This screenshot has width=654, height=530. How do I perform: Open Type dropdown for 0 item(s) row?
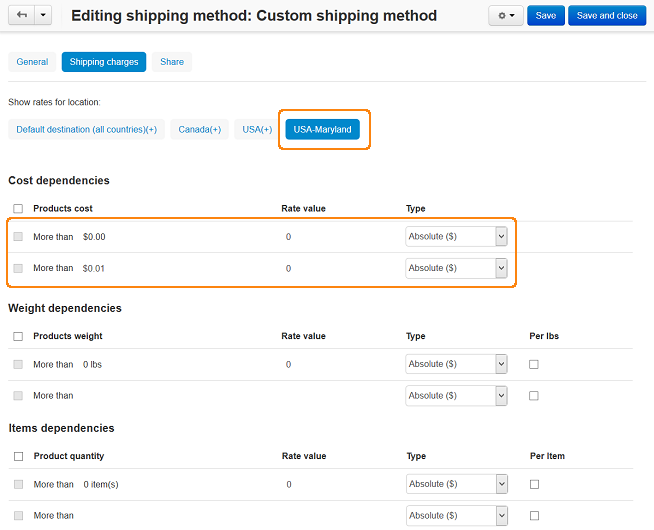457,484
